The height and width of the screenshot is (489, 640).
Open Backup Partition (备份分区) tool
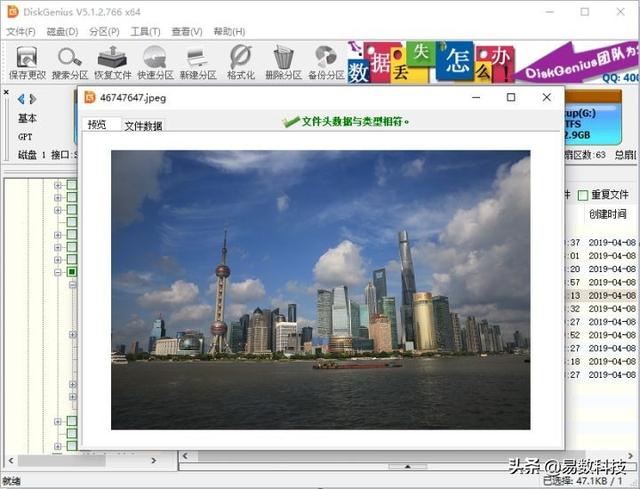(326, 62)
